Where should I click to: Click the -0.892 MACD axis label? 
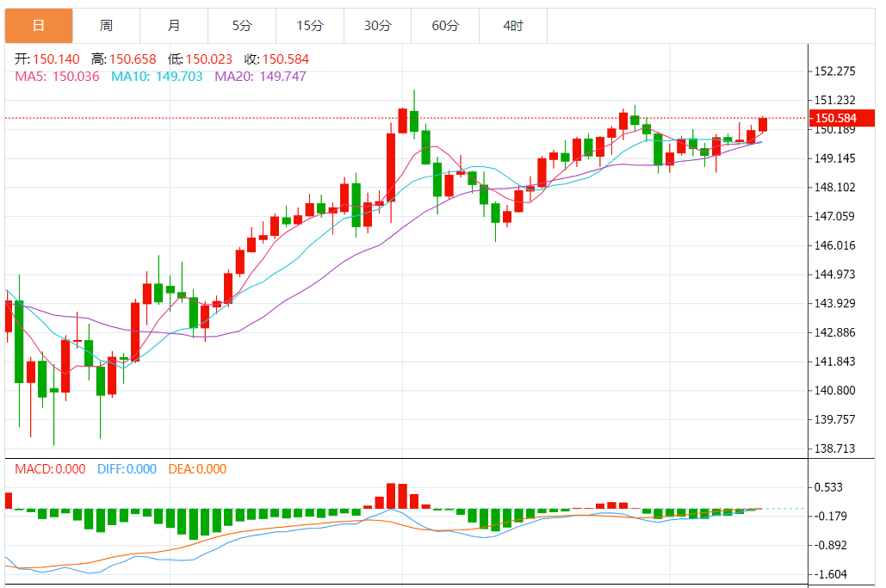[x=831, y=545]
